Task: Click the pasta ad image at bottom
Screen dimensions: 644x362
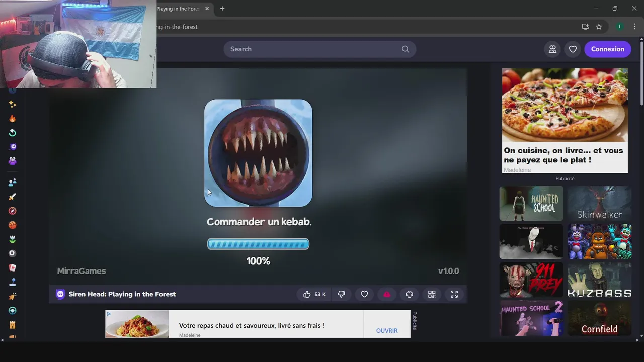Action: [x=137, y=324]
